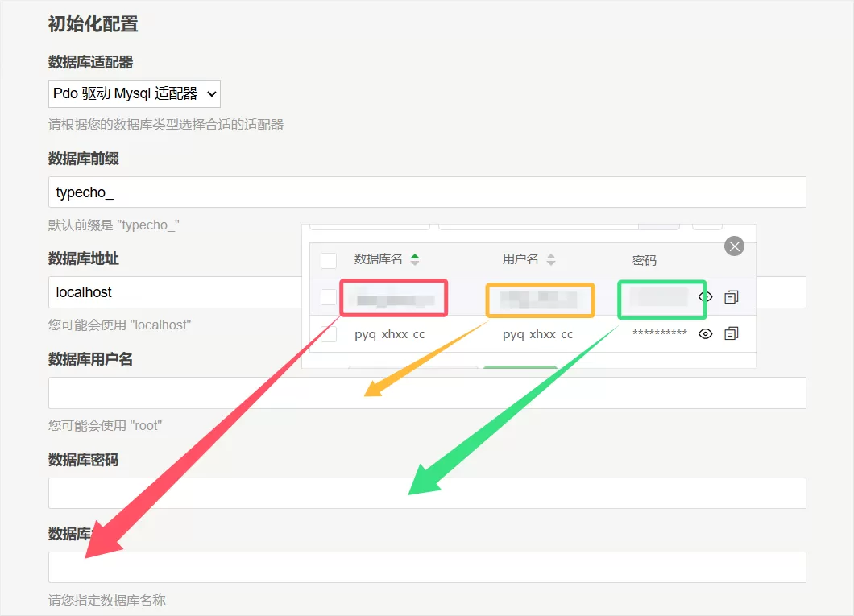Screen dimensions: 854x616
Task: Close the database list popup overlay
Action: pos(735,246)
